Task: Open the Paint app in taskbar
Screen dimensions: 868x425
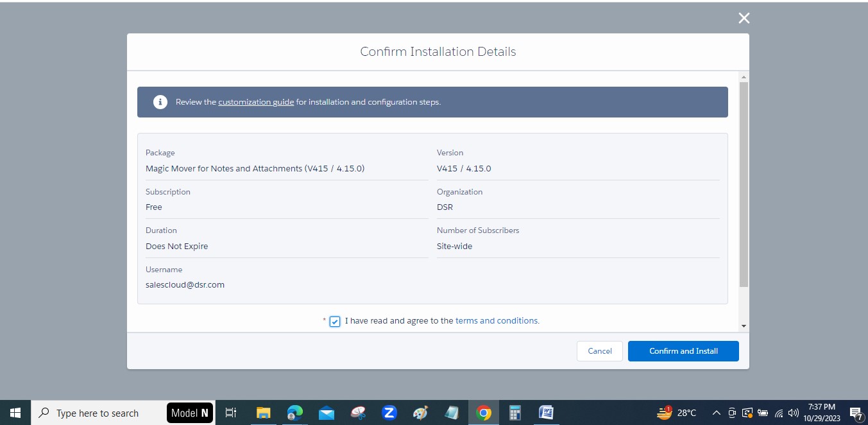Action: pyautogui.click(x=421, y=413)
